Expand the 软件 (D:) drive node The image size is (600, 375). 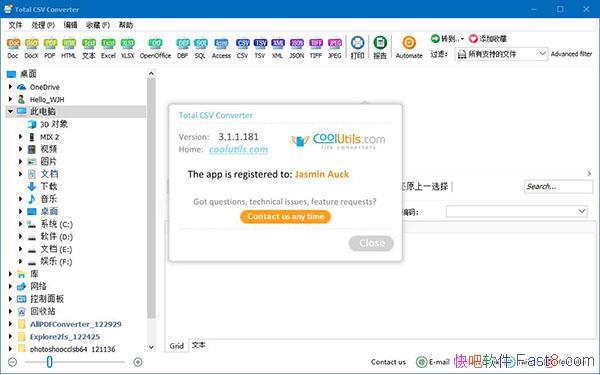tap(20, 236)
